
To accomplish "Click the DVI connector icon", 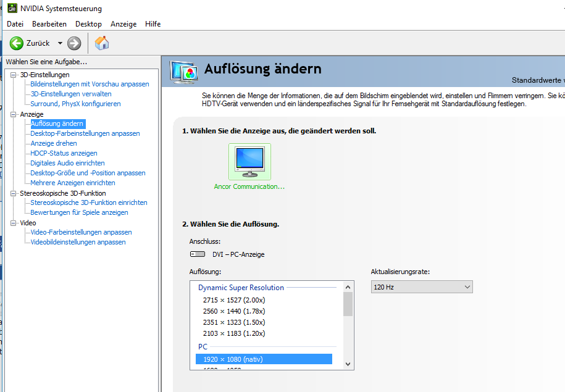I will click(x=198, y=254).
